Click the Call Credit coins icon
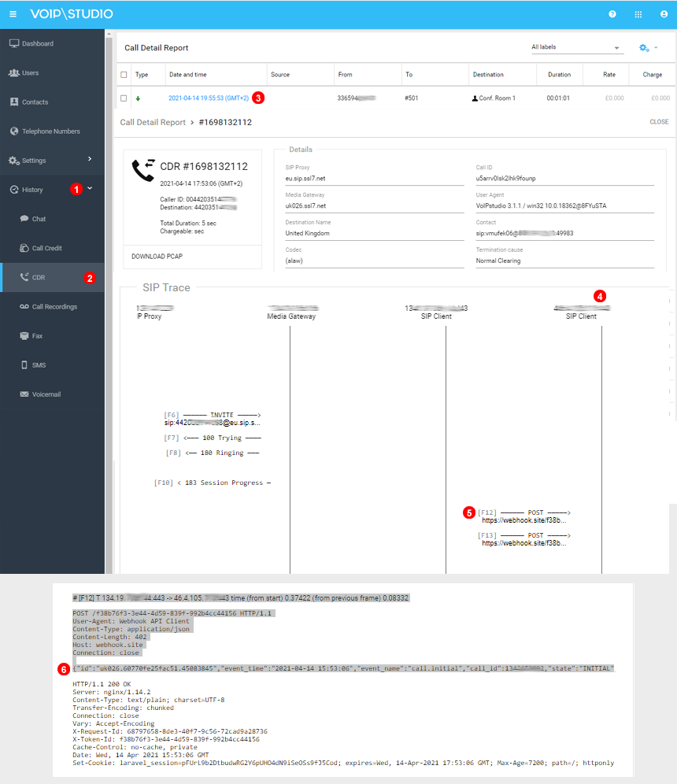This screenshot has height=784, width=677. click(24, 248)
